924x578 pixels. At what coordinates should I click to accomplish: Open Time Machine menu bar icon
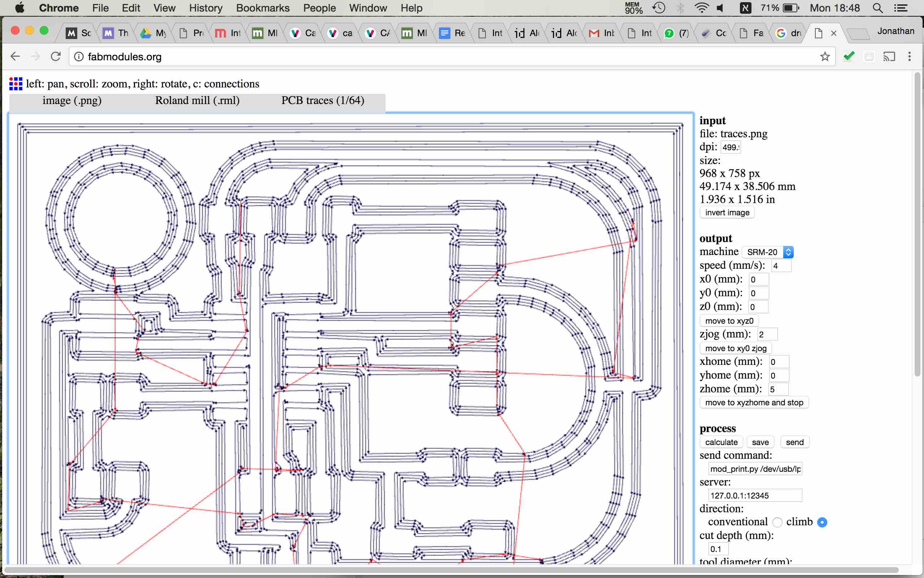click(659, 8)
